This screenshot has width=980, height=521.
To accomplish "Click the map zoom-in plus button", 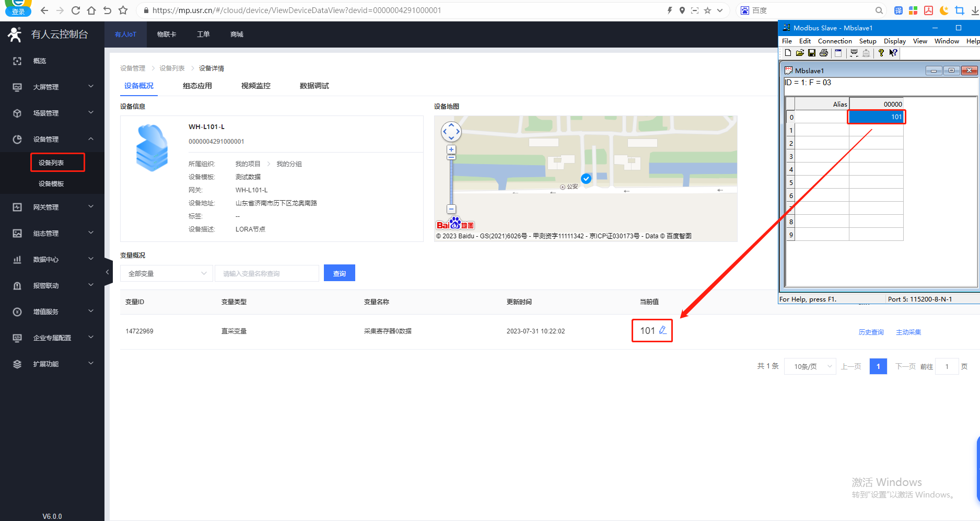I will (x=451, y=150).
